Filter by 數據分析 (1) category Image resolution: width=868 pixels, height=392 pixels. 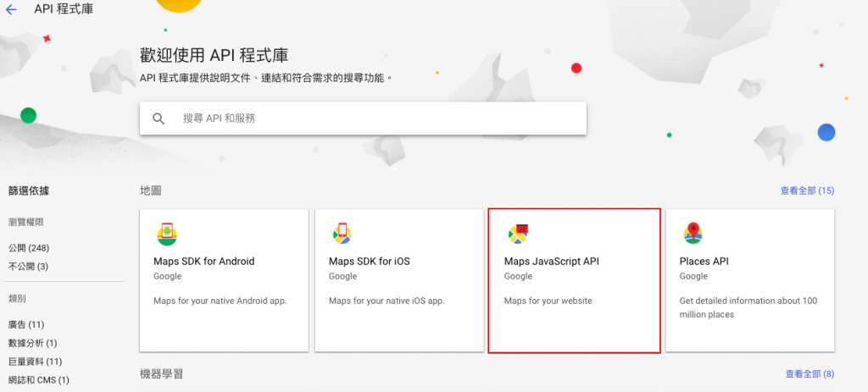tap(33, 343)
